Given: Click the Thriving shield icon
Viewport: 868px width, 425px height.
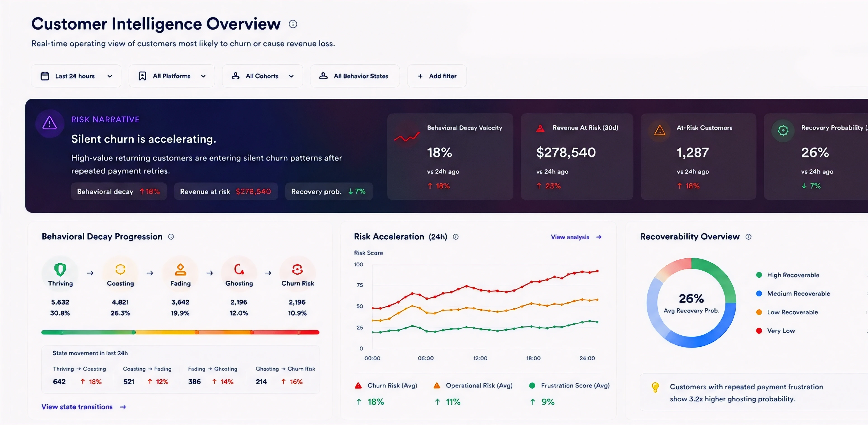Looking at the screenshot, I should coord(60,269).
